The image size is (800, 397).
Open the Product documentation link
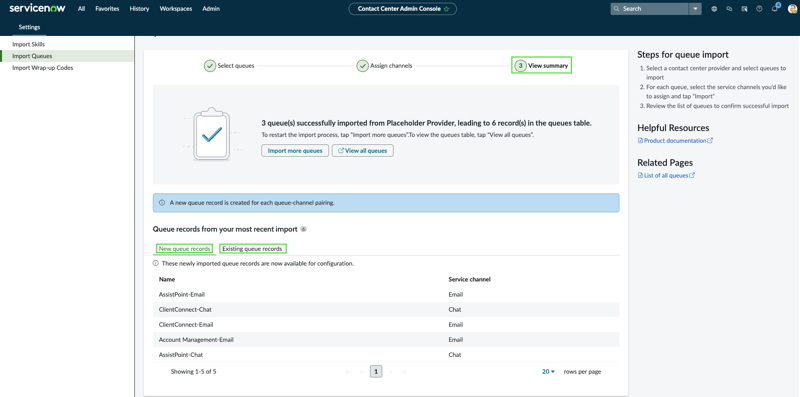click(x=675, y=140)
